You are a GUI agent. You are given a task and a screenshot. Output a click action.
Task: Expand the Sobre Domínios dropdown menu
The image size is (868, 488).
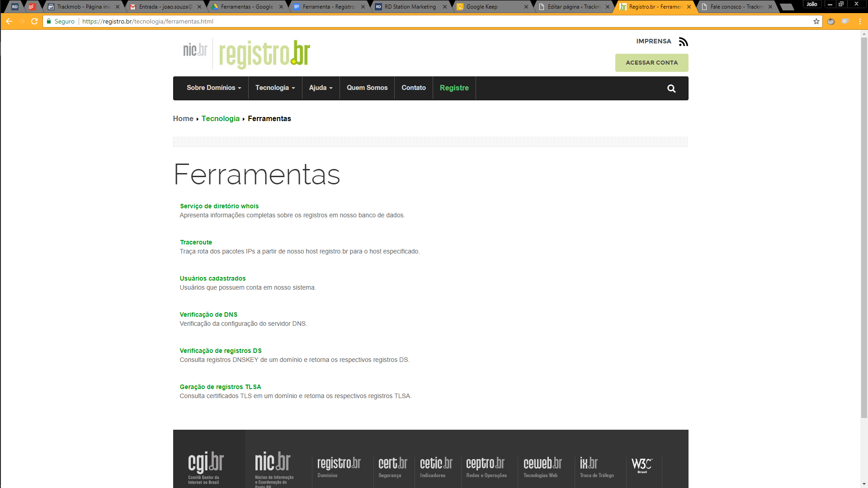tap(213, 88)
